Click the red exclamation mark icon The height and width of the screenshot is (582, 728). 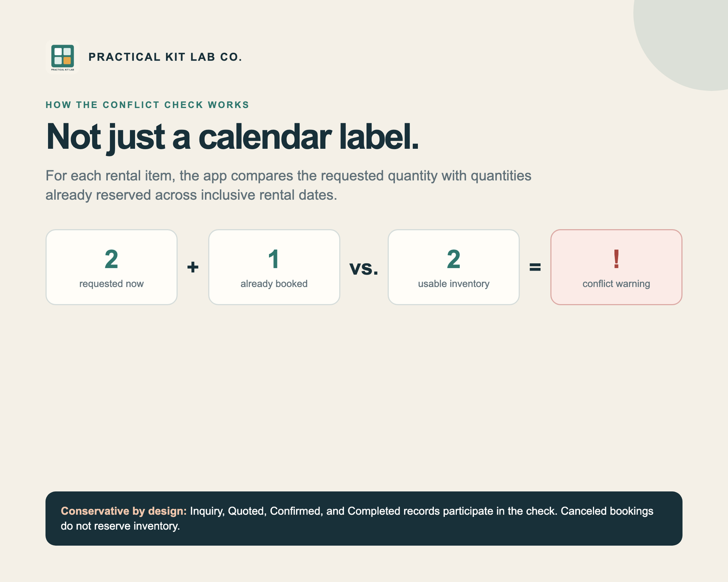pyautogui.click(x=616, y=259)
